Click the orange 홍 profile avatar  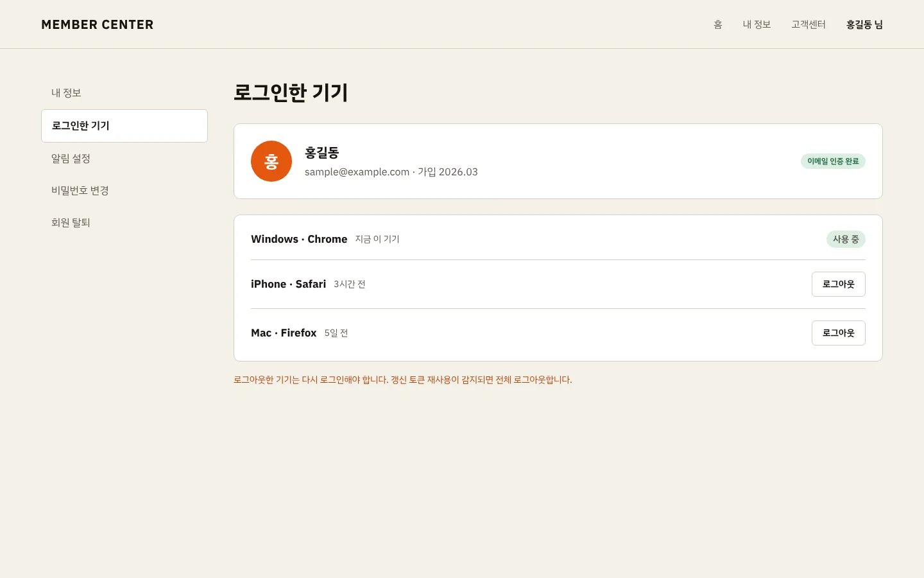coord(271,161)
